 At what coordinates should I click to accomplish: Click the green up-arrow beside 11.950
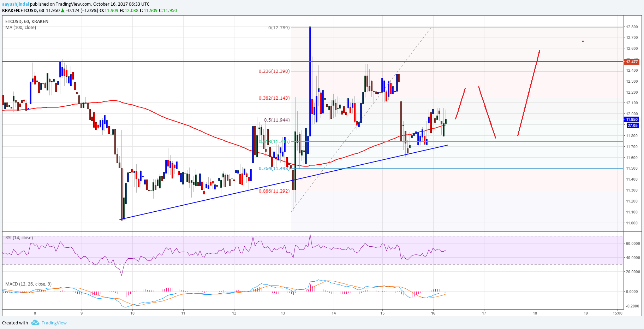pyautogui.click(x=63, y=10)
